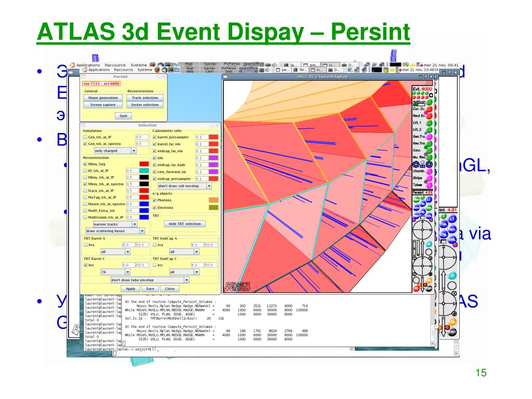Click the red Cur. Ev. button
The height and width of the screenshot is (399, 532).
(429, 109)
